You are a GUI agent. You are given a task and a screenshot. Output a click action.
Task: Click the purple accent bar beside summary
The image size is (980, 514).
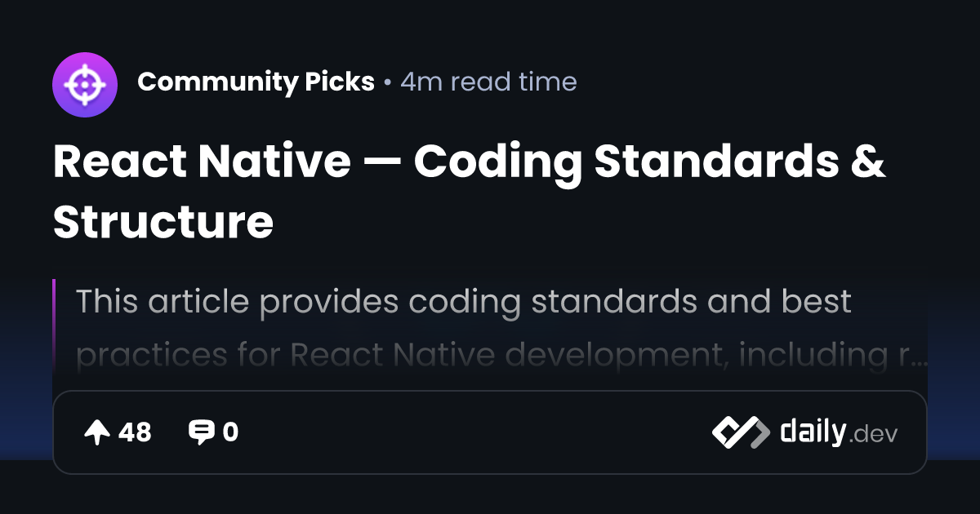(55, 326)
